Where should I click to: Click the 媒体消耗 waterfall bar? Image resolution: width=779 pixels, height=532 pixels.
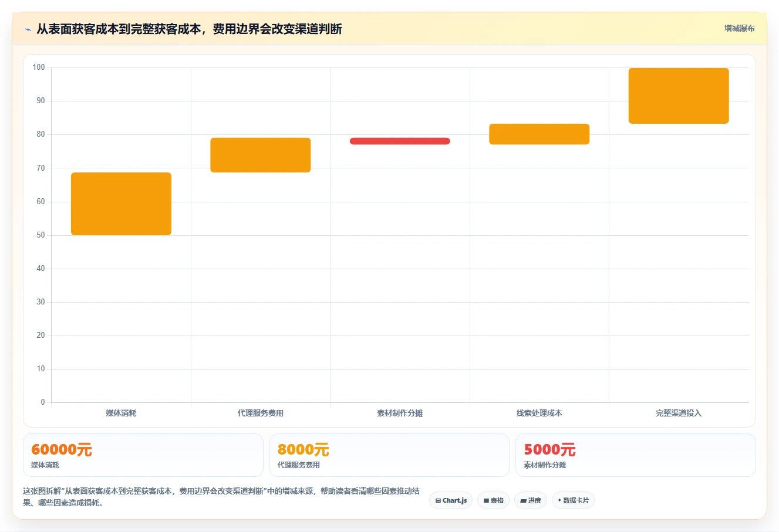tap(121, 204)
